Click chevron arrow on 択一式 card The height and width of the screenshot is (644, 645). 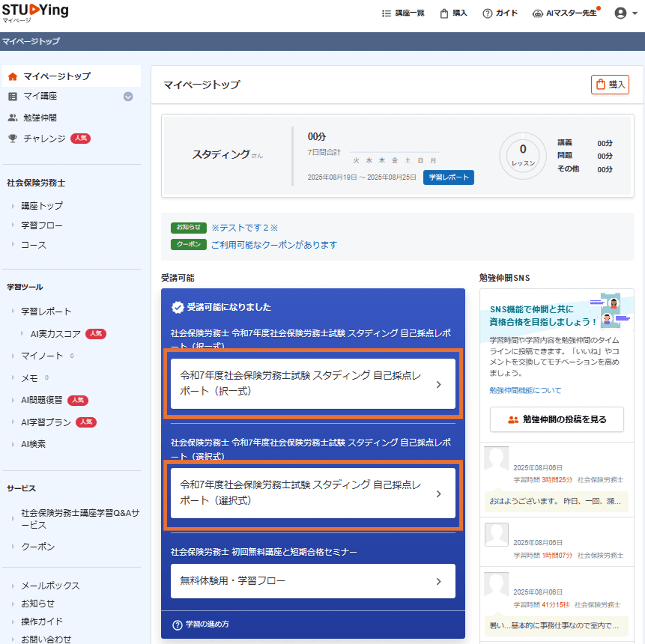(x=439, y=384)
